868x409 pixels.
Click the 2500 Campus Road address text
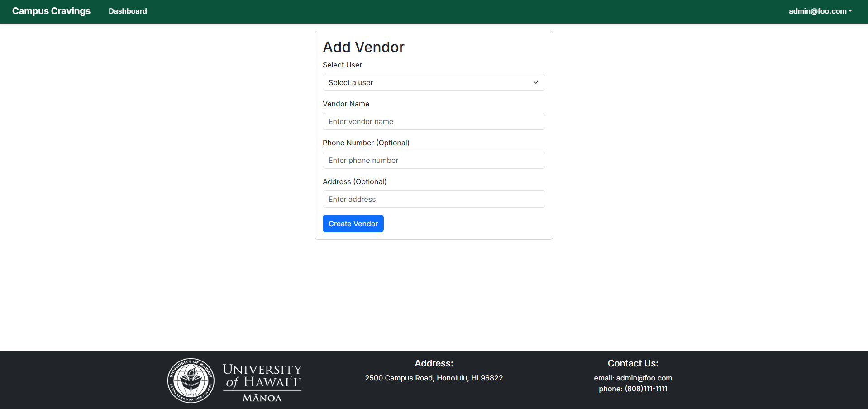pyautogui.click(x=434, y=378)
